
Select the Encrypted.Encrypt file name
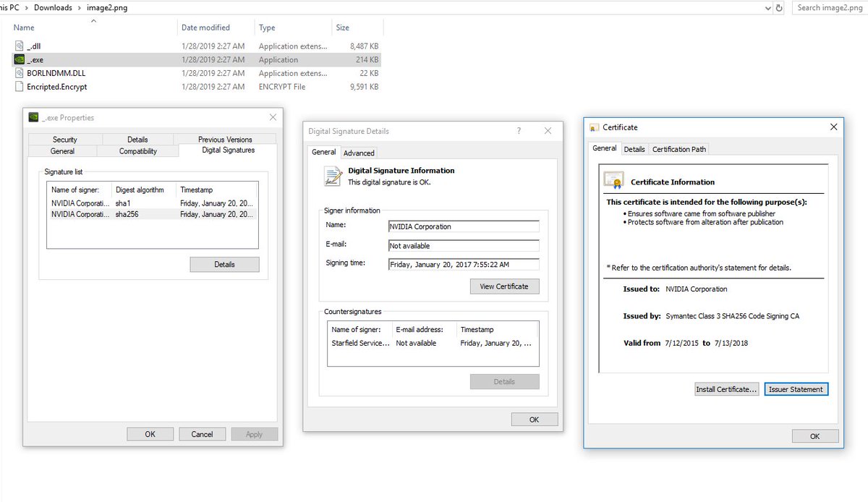click(x=57, y=86)
